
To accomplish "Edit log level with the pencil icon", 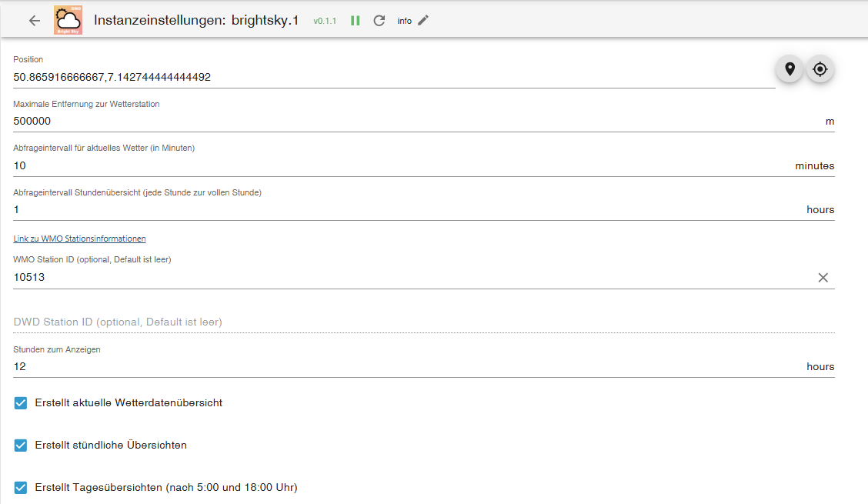I will tap(423, 21).
